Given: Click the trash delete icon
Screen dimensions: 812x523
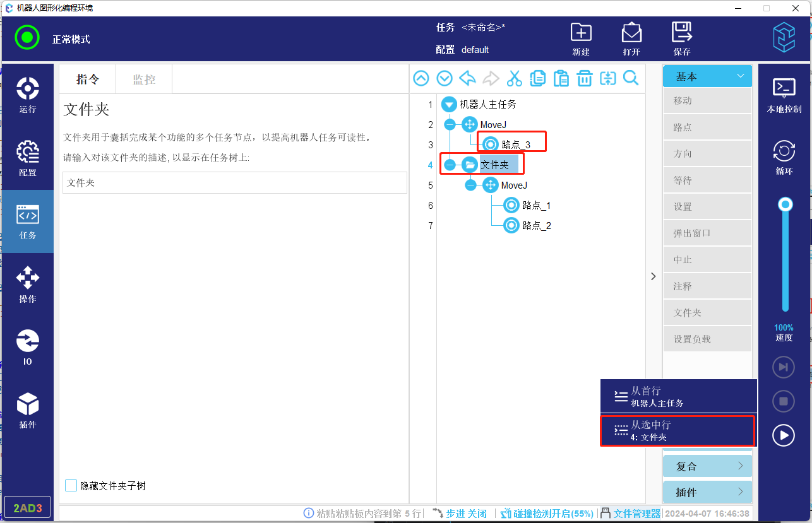Looking at the screenshot, I should tap(585, 78).
